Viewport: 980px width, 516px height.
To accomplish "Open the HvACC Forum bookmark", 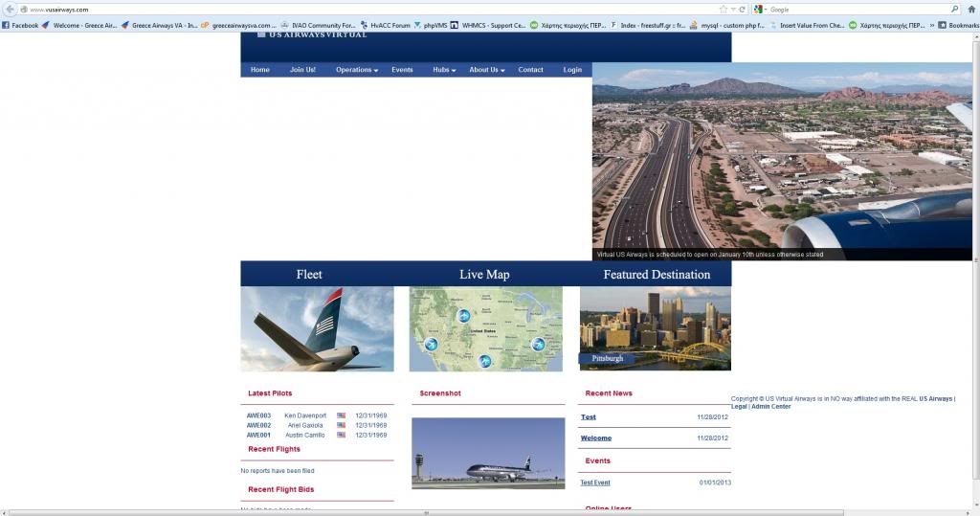I will tap(385, 26).
